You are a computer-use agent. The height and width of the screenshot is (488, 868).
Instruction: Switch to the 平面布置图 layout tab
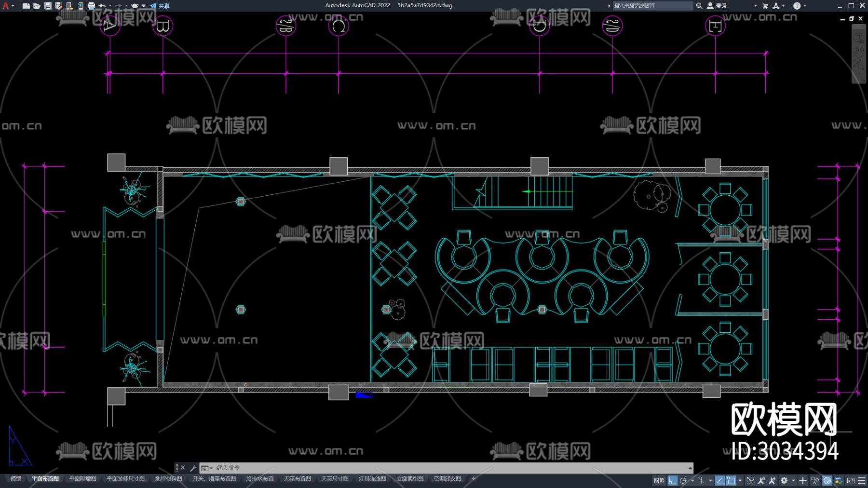tap(45, 479)
